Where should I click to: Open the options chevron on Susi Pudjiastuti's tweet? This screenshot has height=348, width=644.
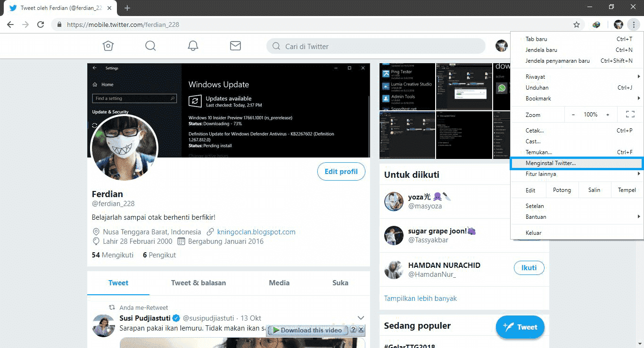point(361,317)
